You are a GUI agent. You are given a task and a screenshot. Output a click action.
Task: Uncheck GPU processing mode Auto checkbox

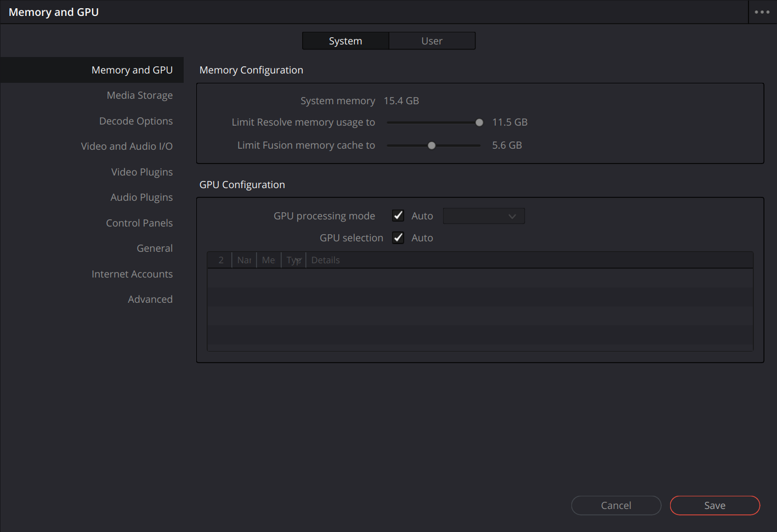point(398,216)
